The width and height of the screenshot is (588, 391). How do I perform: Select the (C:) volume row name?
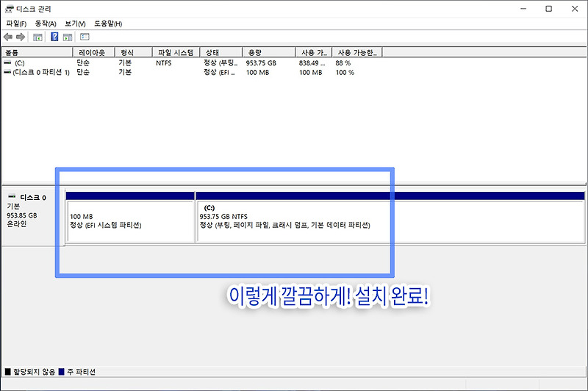click(20, 63)
